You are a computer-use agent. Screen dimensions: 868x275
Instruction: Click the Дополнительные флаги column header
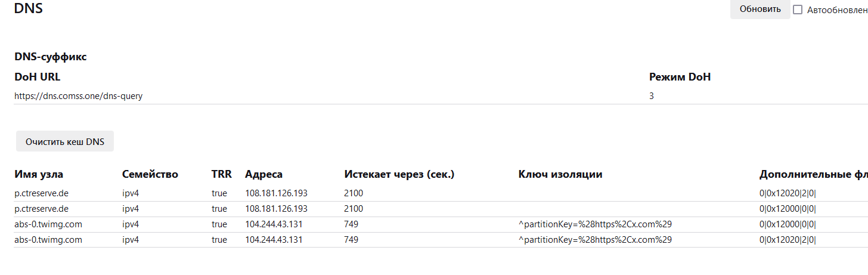[813, 174]
